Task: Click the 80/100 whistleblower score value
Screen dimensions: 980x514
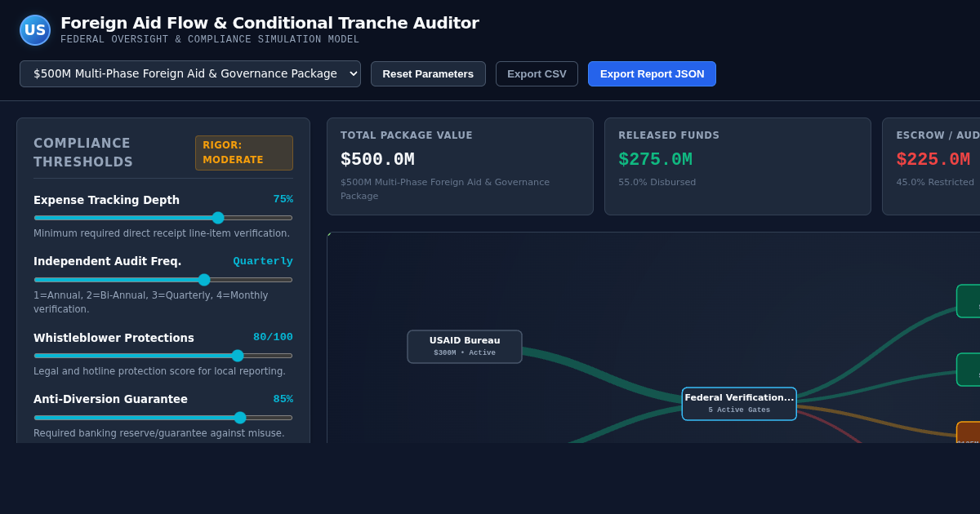Action: [x=273, y=337]
